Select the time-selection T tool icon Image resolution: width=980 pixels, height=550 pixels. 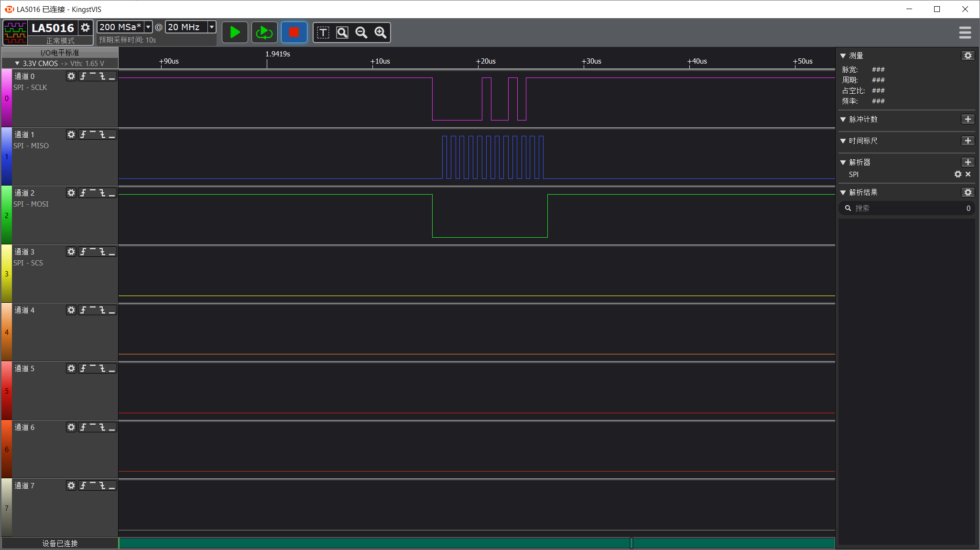click(323, 33)
